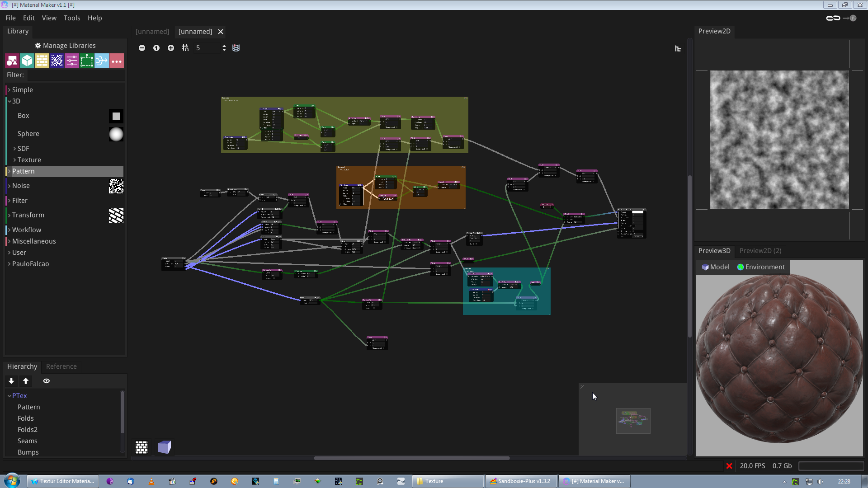Image resolution: width=868 pixels, height=488 pixels.
Task: Zoom in the graph view
Action: [x=171, y=48]
